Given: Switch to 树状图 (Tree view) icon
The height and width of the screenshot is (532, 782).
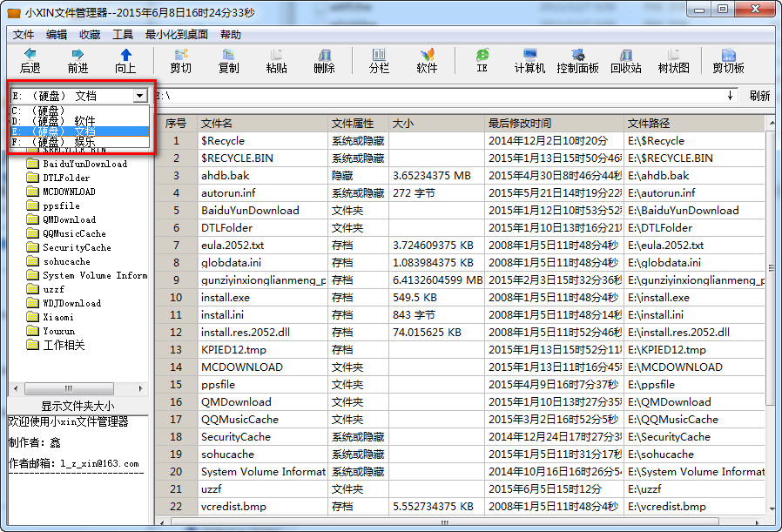Looking at the screenshot, I should (x=673, y=60).
